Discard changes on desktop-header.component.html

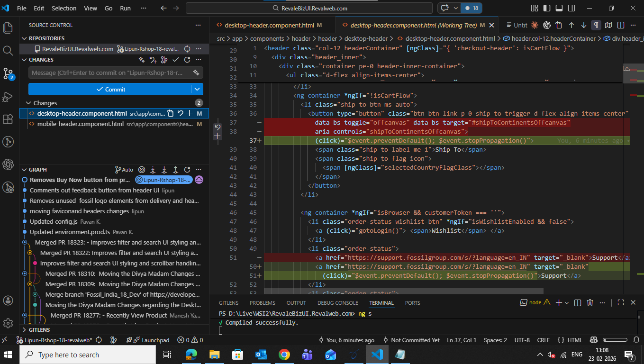tap(180, 113)
